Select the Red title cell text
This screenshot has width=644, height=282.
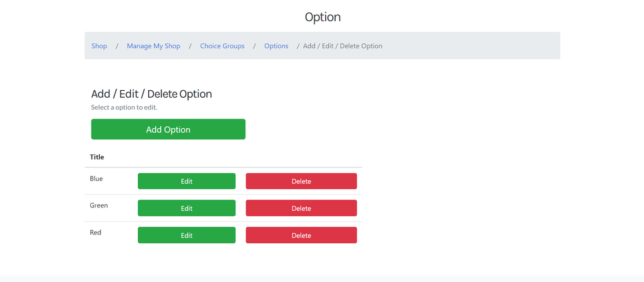(95, 232)
